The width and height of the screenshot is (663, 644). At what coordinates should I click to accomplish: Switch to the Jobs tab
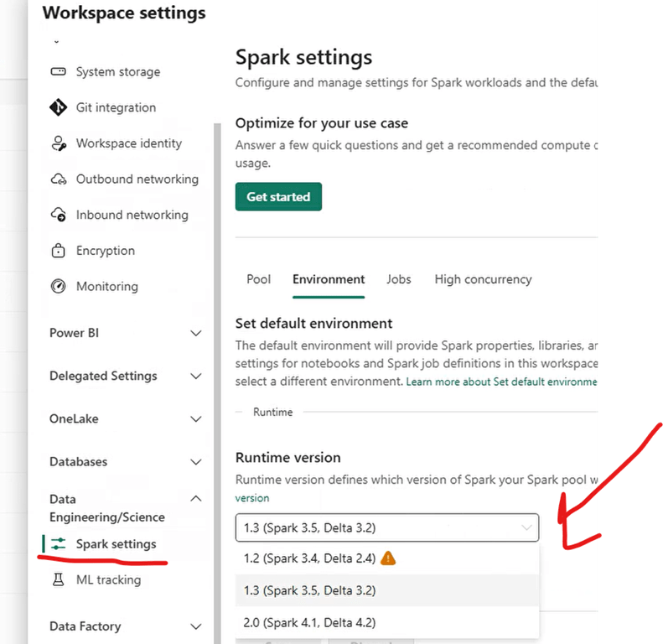point(398,279)
